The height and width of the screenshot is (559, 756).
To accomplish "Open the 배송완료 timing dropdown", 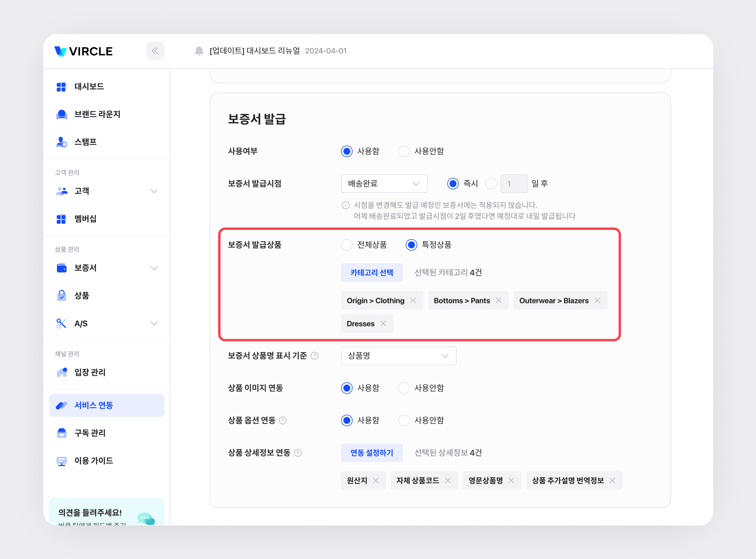I will (384, 184).
